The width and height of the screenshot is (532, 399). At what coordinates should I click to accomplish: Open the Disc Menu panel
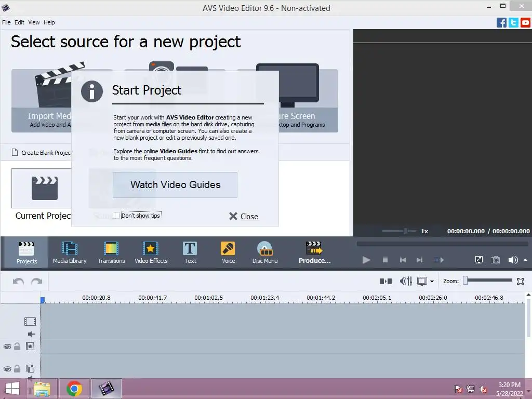pos(265,253)
